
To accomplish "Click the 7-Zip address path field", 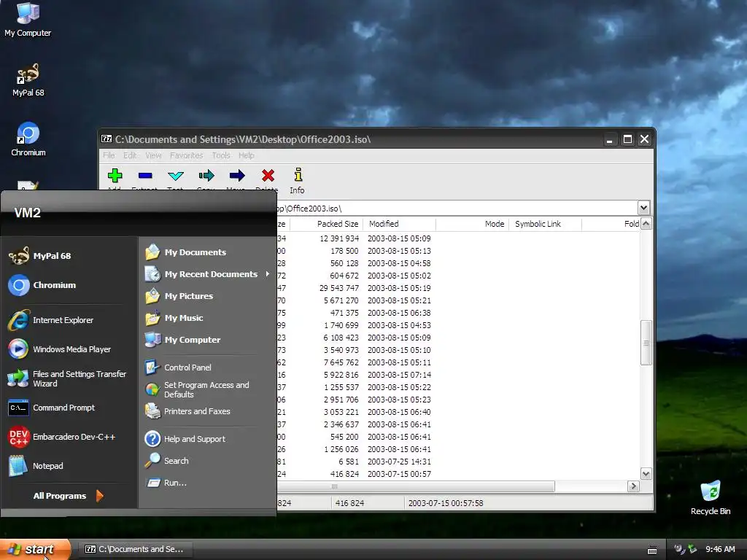I will [457, 208].
